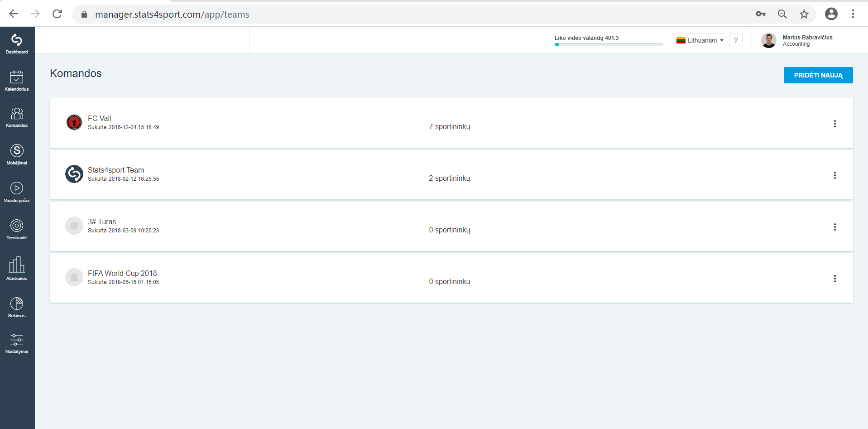Expand the Lithuanian language dropdown
The image size is (868, 429).
pos(700,40)
